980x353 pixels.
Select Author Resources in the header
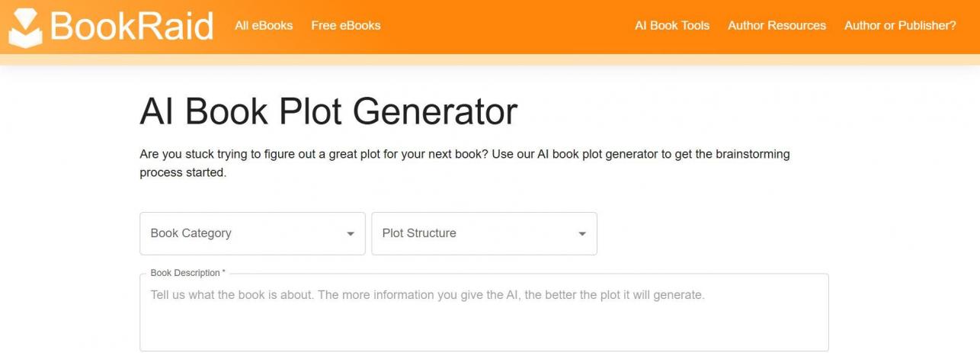[777, 25]
